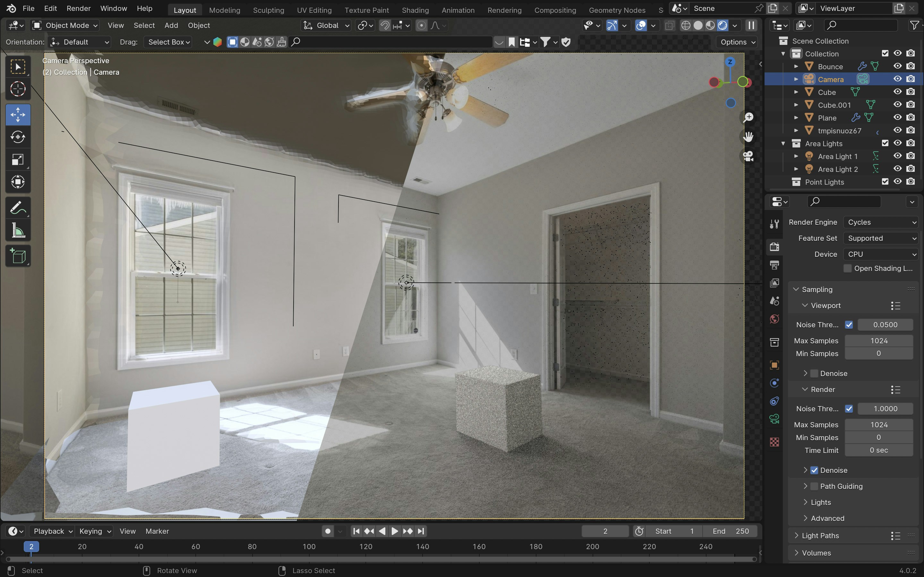Open the Annotate tool
The height and width of the screenshot is (577, 924).
pyautogui.click(x=18, y=207)
